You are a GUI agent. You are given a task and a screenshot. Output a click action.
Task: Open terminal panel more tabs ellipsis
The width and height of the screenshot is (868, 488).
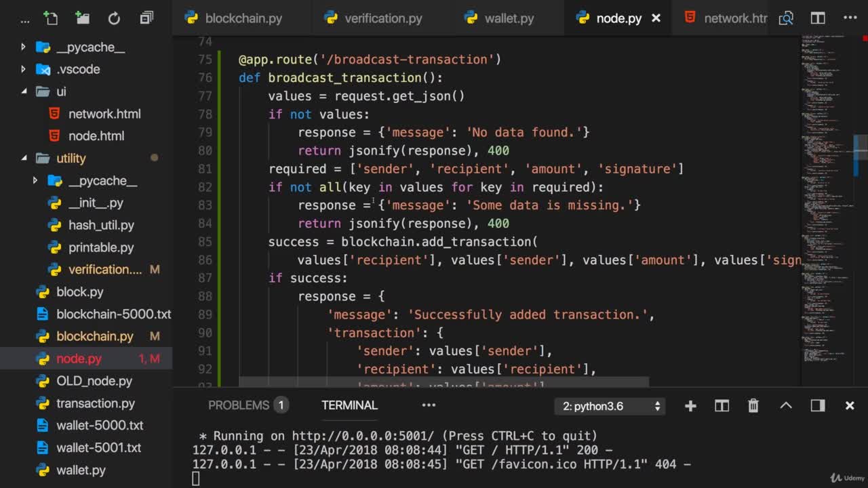429,405
